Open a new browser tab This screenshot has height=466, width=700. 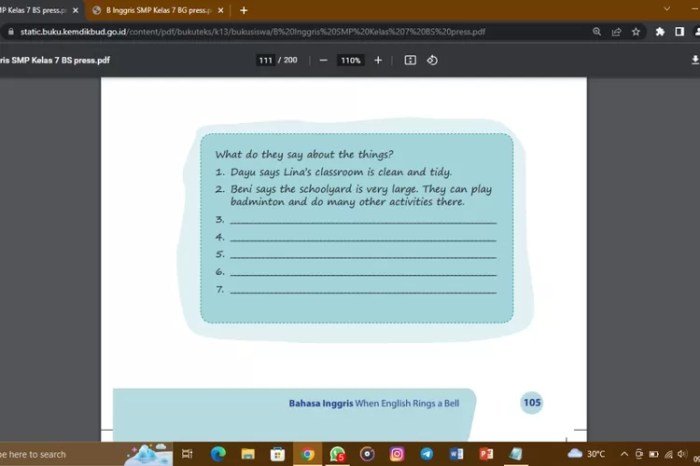pos(244,10)
